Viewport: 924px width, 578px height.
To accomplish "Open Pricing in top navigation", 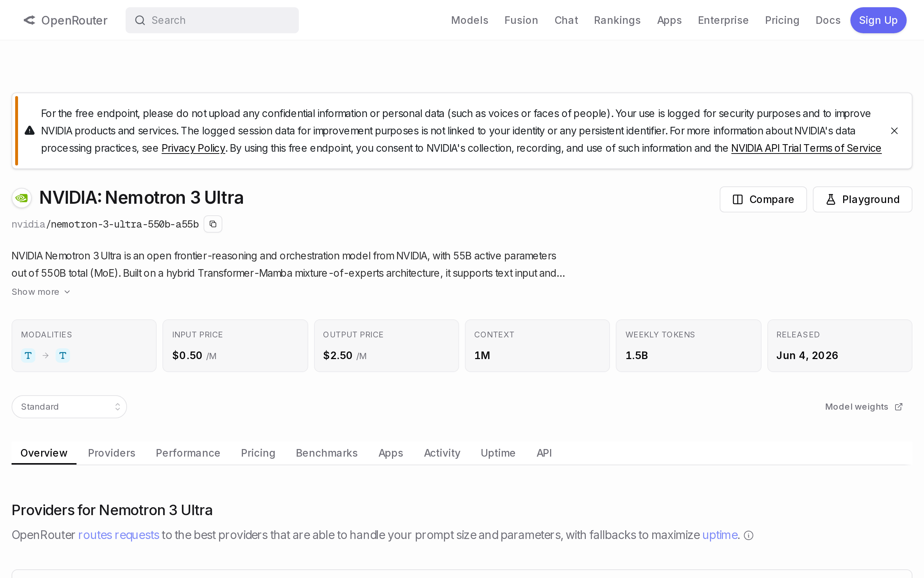I will coord(782,20).
